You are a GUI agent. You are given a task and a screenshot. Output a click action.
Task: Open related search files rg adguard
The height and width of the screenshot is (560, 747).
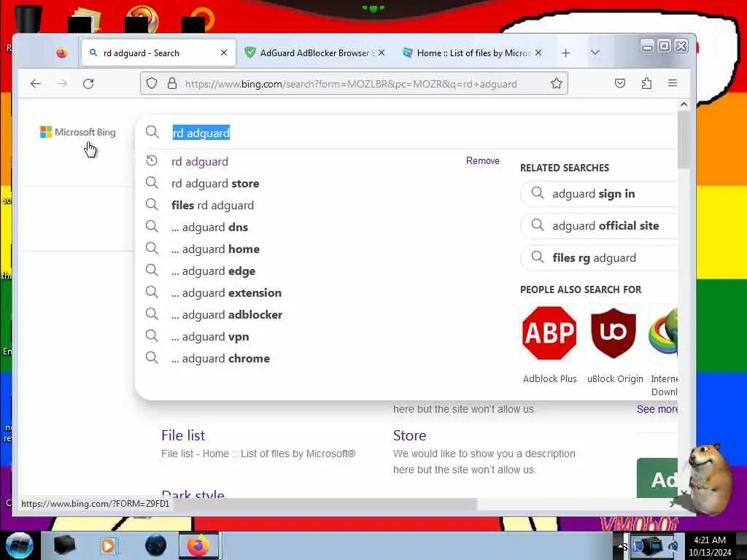(x=598, y=257)
